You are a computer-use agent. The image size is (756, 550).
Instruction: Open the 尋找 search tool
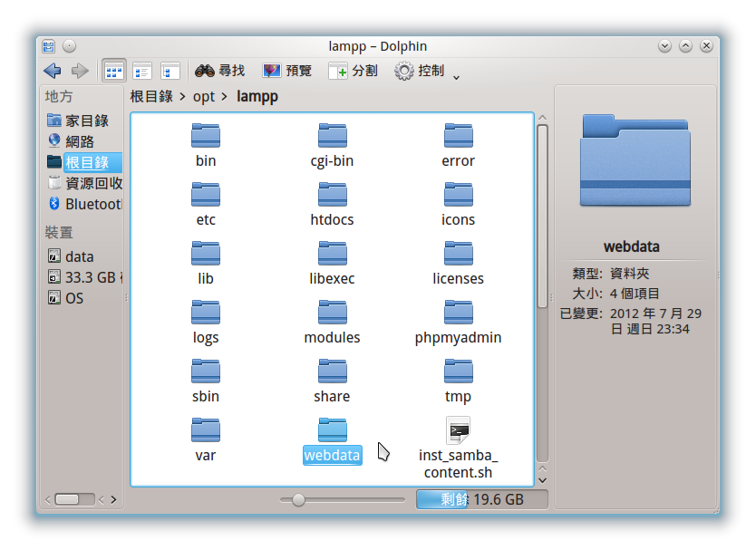tap(220, 71)
